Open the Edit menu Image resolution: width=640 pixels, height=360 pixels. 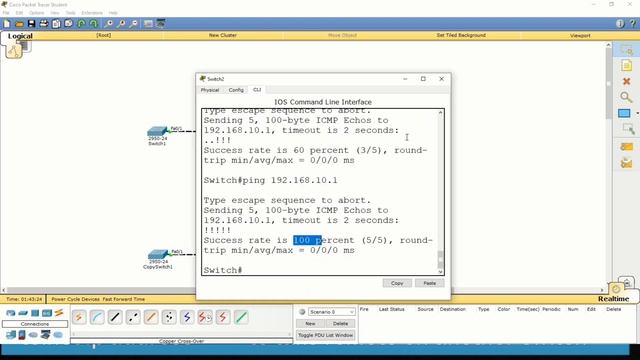tap(19, 13)
